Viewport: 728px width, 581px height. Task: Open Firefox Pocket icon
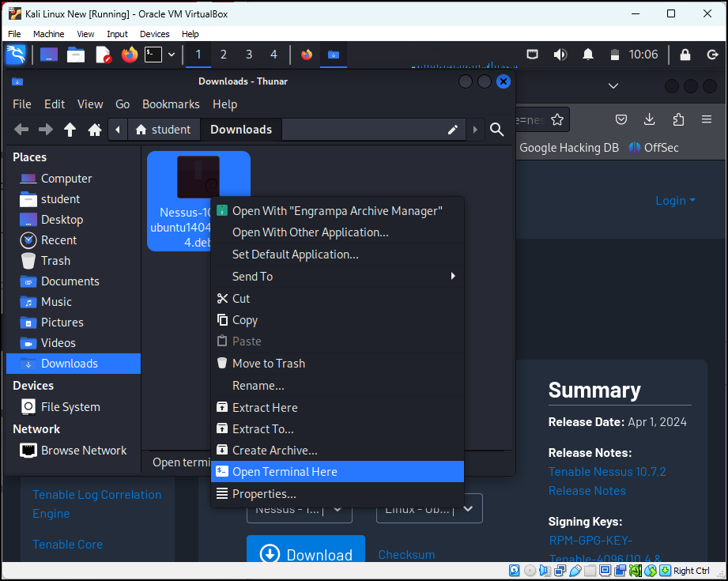[x=621, y=120]
